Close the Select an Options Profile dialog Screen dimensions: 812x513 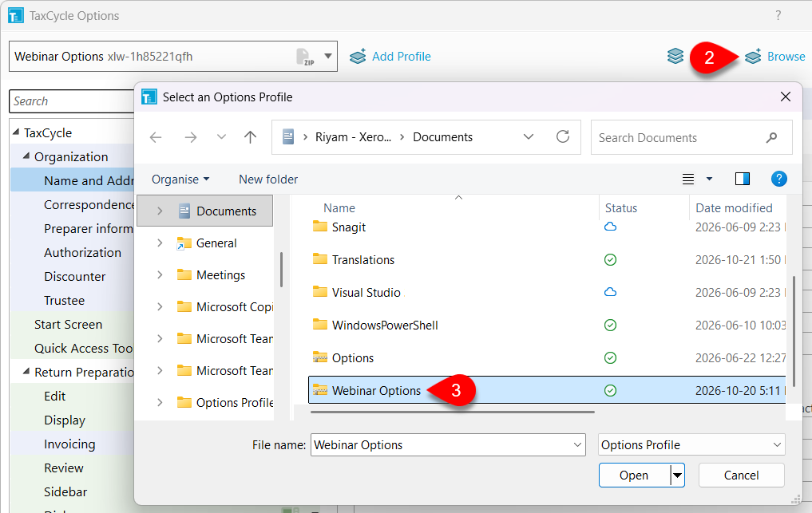point(786,97)
